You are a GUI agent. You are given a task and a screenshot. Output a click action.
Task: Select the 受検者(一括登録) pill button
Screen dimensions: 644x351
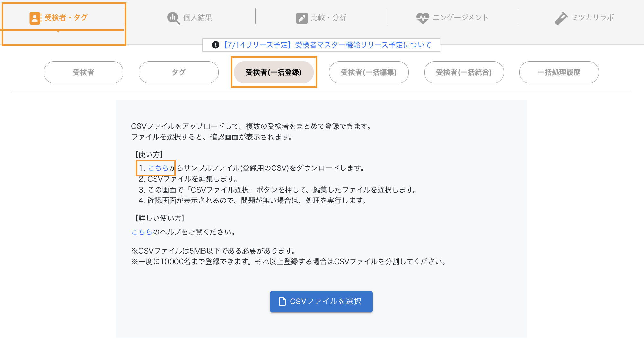click(274, 72)
